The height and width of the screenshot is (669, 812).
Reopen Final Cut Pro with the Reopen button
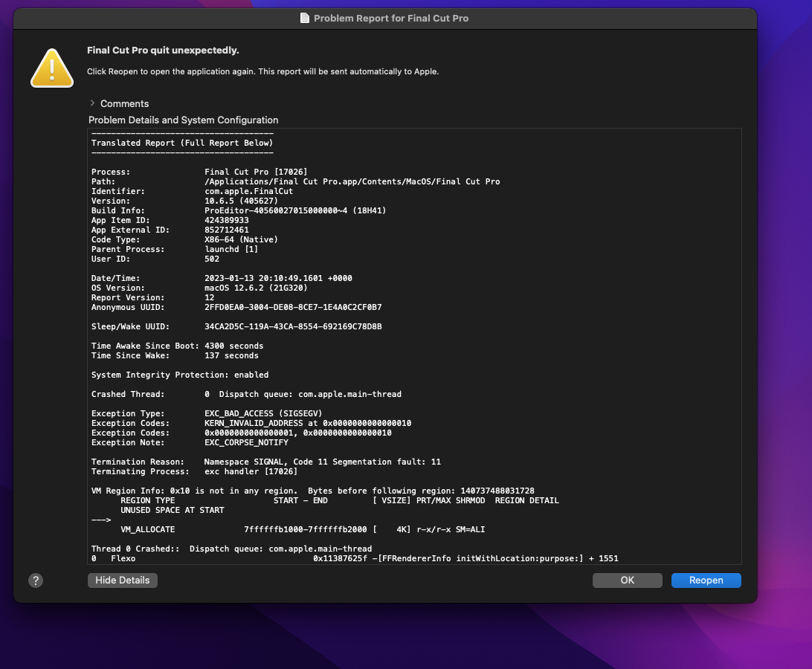click(706, 581)
